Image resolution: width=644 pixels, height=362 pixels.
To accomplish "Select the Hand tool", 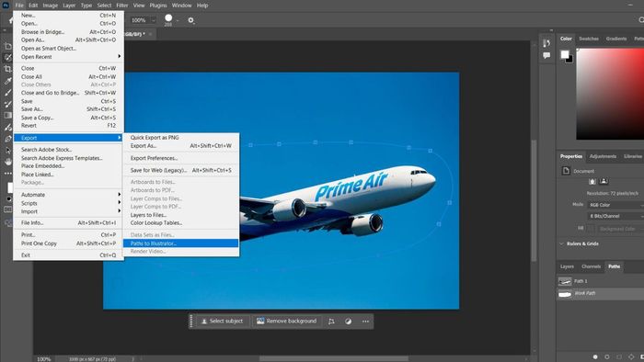I will tap(7, 162).
